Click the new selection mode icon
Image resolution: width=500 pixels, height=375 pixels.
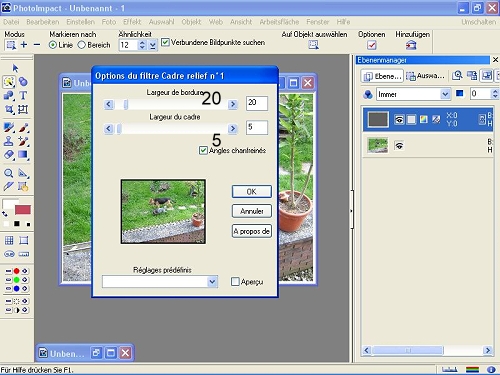coord(11,45)
